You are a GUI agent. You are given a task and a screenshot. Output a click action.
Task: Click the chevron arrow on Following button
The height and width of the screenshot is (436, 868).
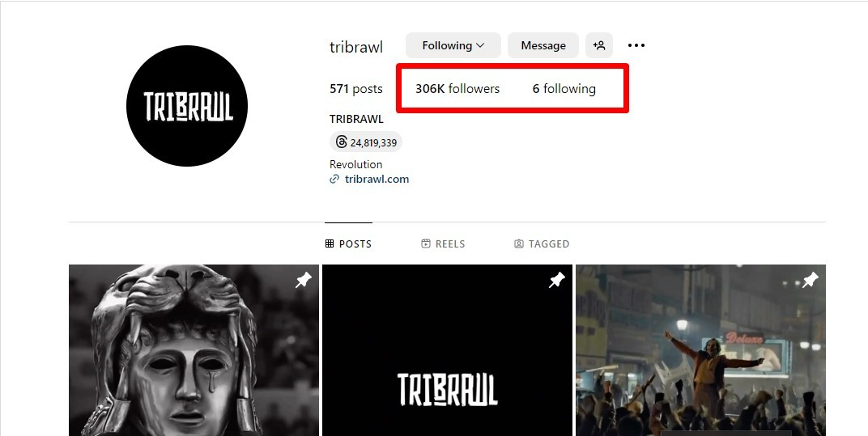pos(480,45)
